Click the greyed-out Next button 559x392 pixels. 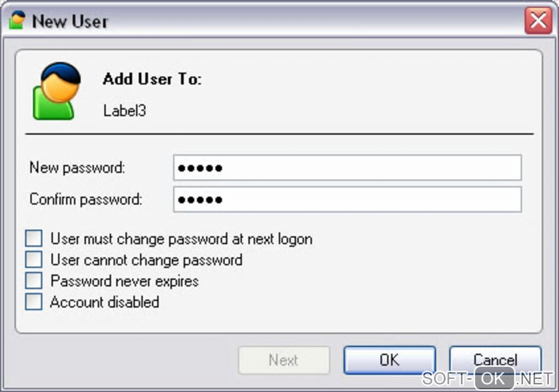283,360
